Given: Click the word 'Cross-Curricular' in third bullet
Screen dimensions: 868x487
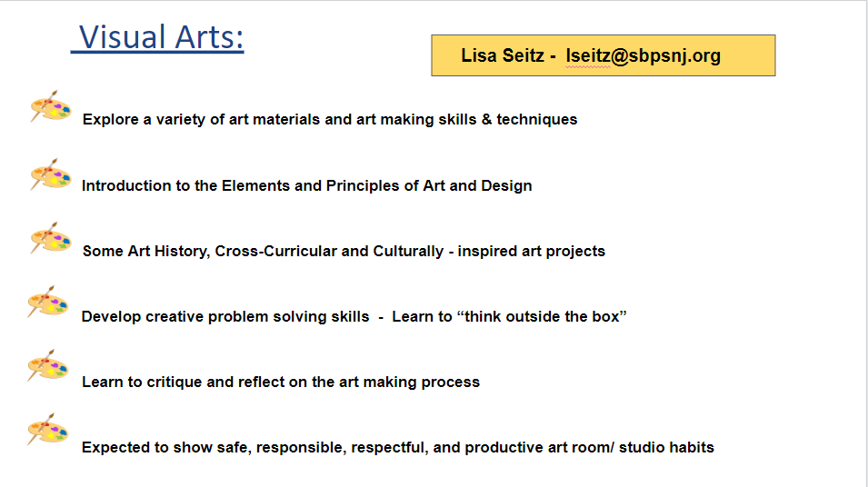Looking at the screenshot, I should click(x=275, y=252).
